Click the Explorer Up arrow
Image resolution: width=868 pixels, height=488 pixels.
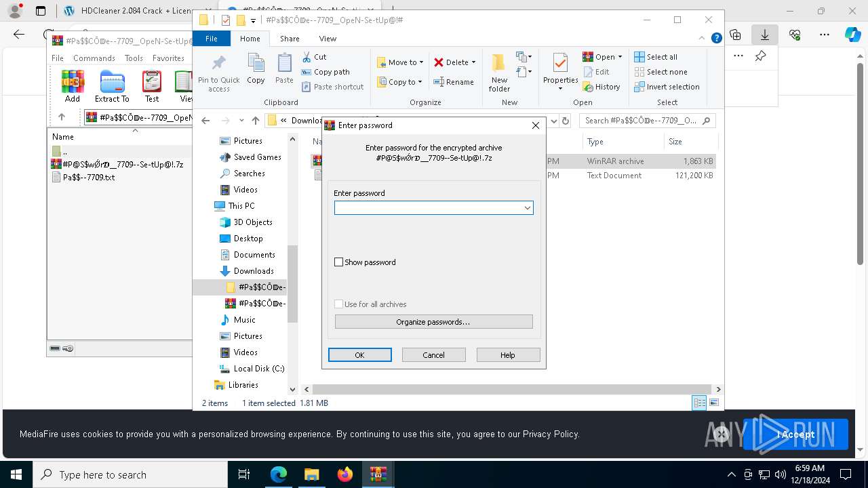(256, 121)
